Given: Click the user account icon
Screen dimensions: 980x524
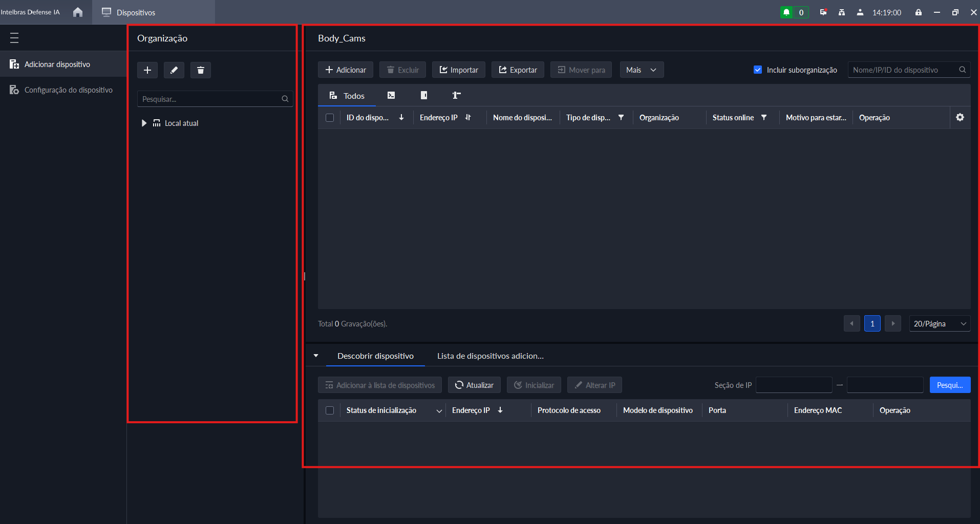Looking at the screenshot, I should [860, 12].
